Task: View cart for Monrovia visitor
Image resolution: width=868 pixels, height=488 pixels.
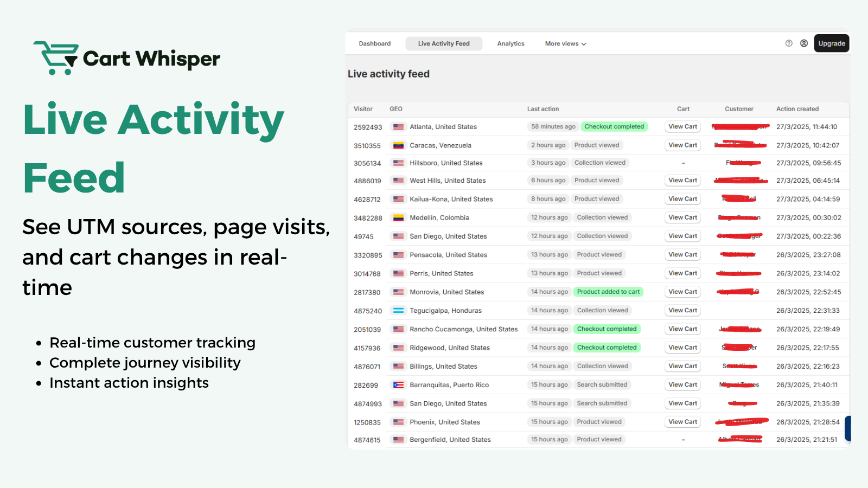Action: [x=683, y=292]
